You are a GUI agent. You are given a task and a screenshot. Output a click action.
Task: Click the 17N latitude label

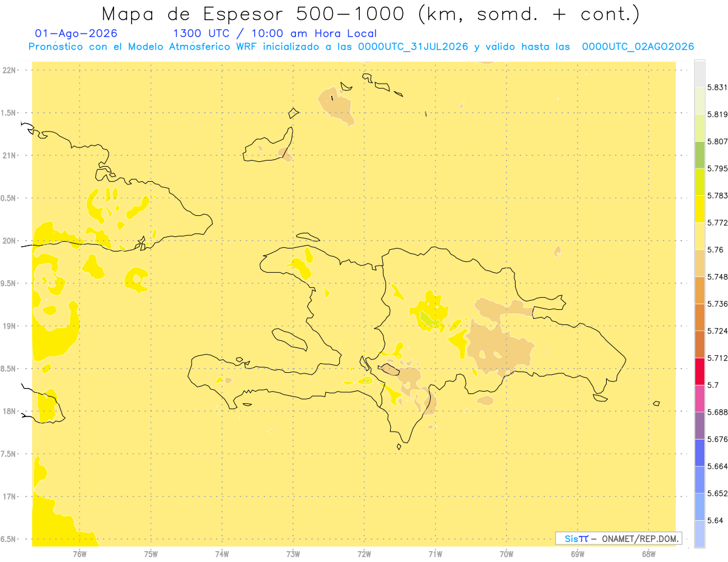pos(9,497)
